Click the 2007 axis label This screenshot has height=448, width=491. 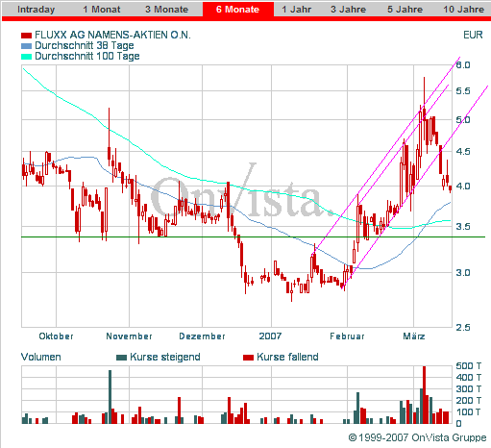270,336
